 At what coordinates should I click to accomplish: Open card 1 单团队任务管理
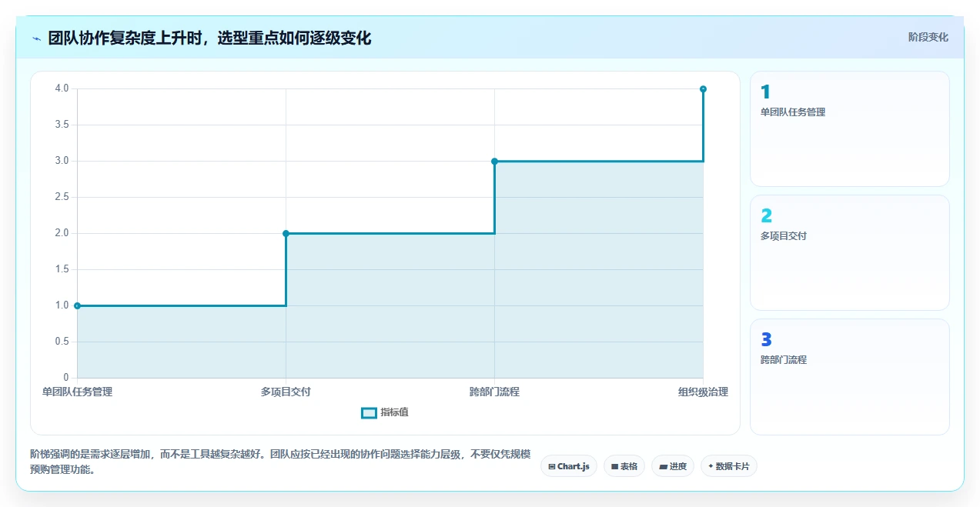(849, 128)
